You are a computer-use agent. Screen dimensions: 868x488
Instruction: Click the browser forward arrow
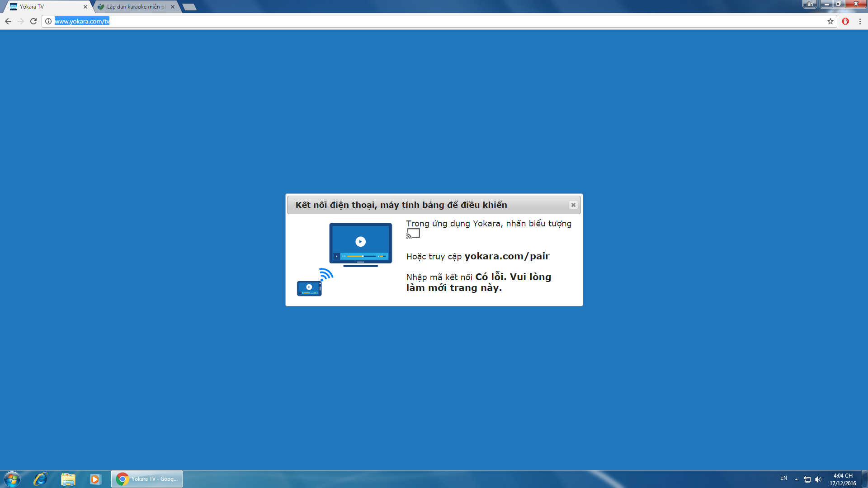21,21
